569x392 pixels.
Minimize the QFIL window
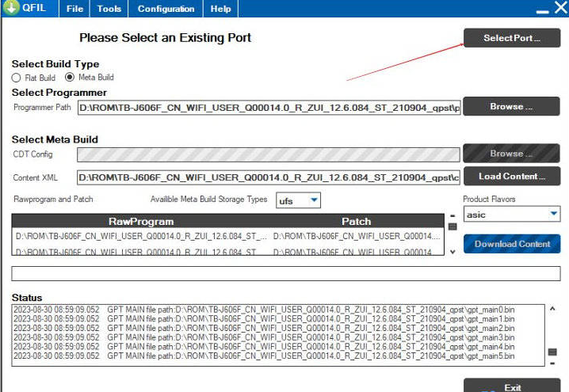pyautogui.click(x=543, y=12)
